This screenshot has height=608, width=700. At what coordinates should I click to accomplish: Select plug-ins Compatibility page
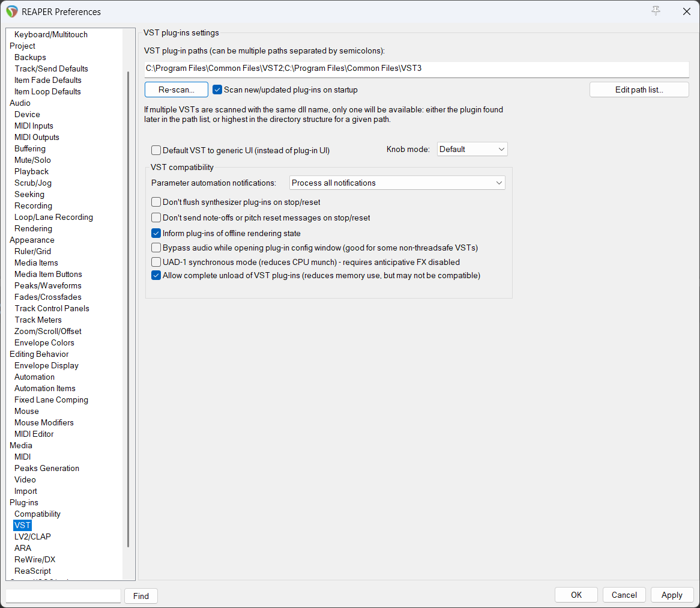(37, 514)
